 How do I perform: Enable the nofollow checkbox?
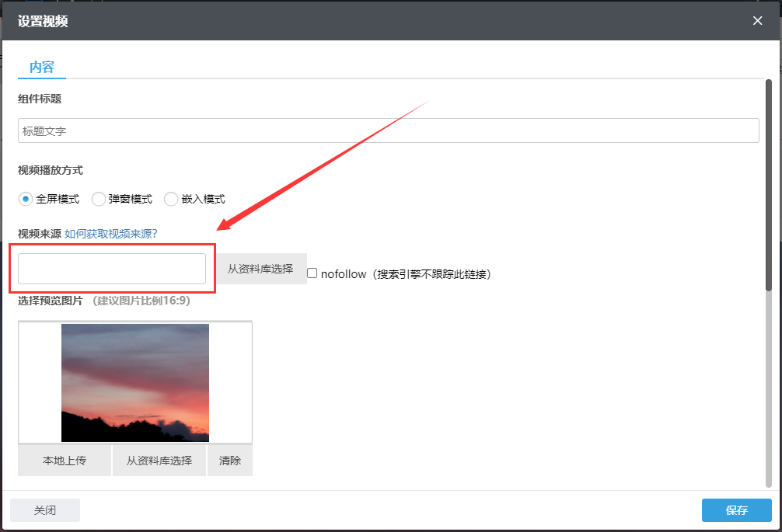pos(312,273)
